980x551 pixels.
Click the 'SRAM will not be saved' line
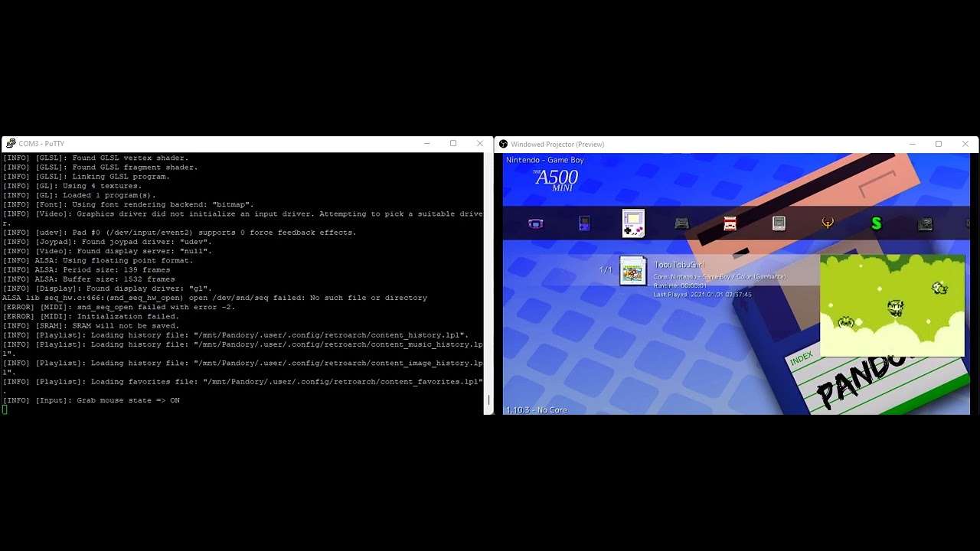click(91, 326)
